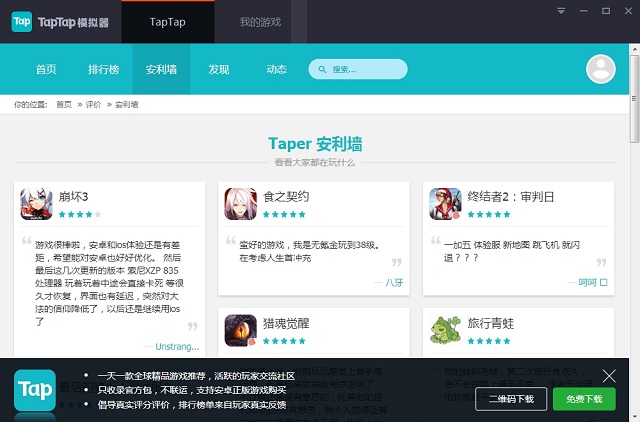Go to 首页 in navigation bar
Viewport: 640px width, 422px height.
pos(46,69)
